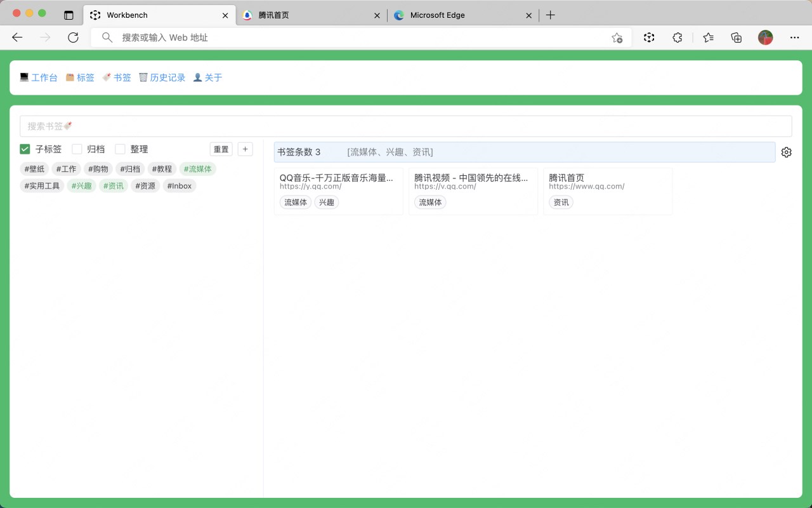
Task: Switch to the 腾讯首页 tab
Action: click(311, 15)
